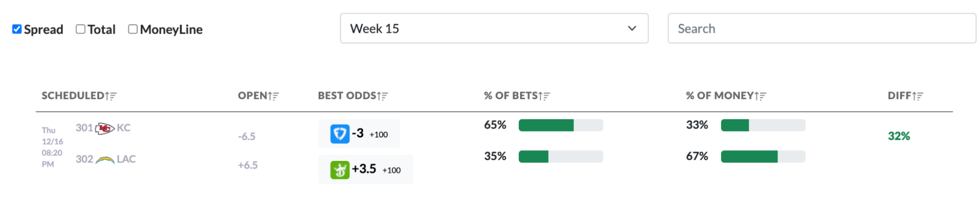Uncheck the Spread checkbox

(x=17, y=29)
